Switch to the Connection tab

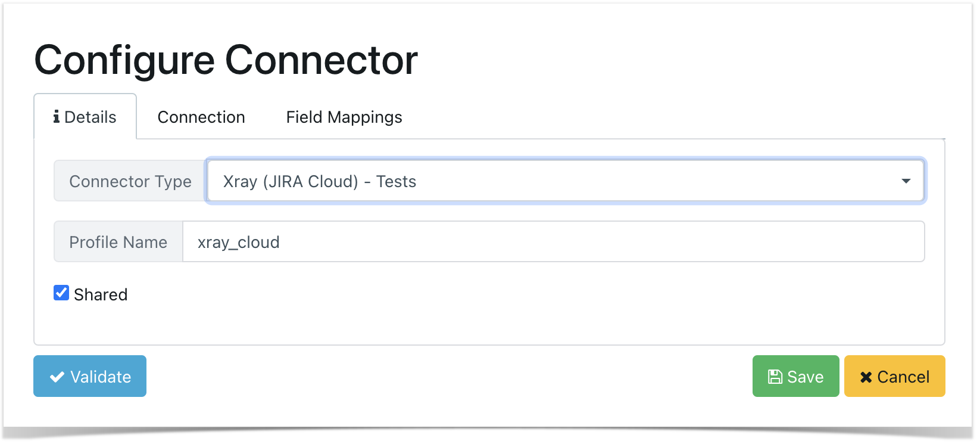(201, 117)
